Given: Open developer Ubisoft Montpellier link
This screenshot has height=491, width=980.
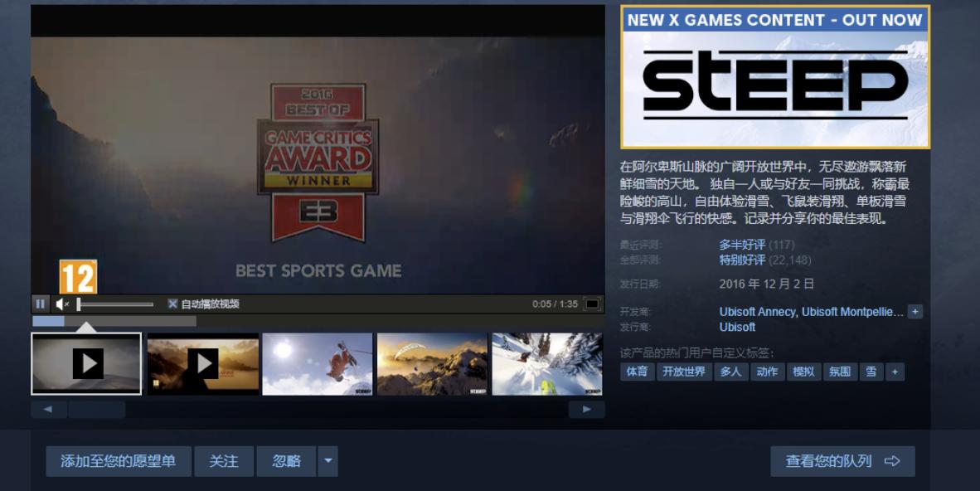Looking at the screenshot, I should coord(852,312).
